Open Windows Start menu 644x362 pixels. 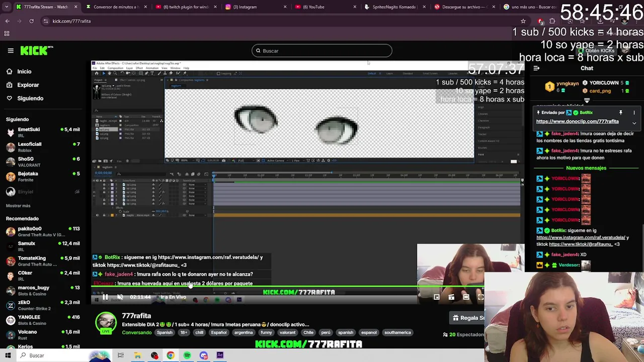point(8,355)
